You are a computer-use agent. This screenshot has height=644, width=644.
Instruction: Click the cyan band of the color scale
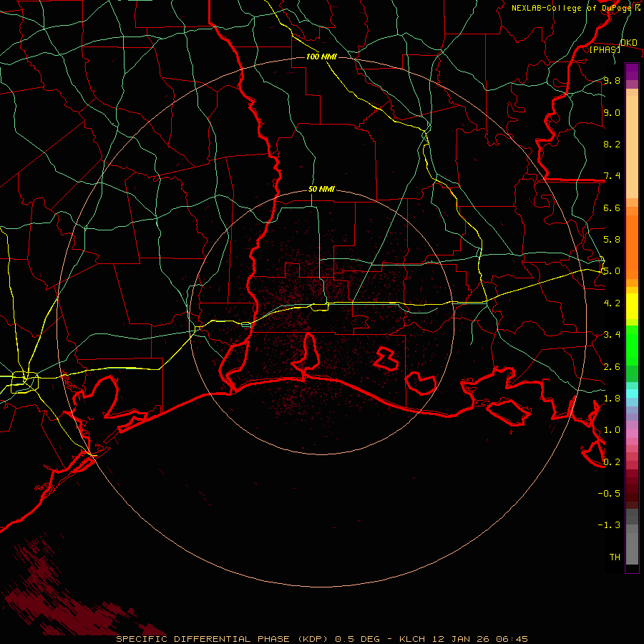[632, 394]
